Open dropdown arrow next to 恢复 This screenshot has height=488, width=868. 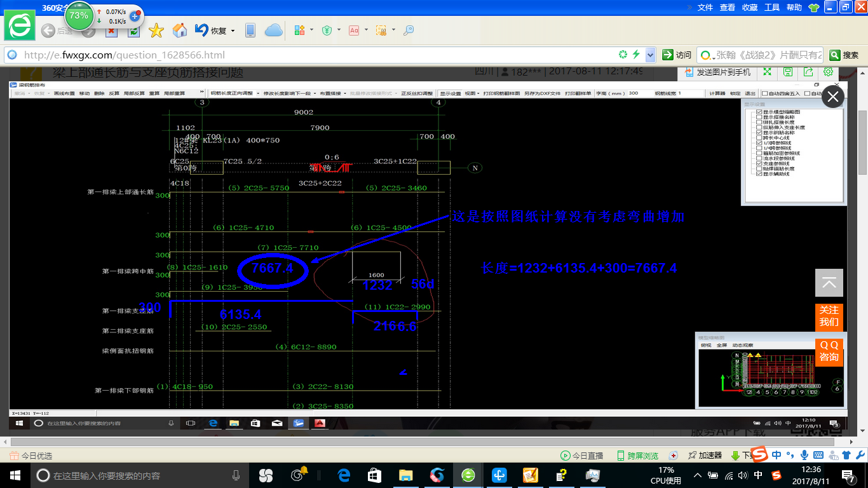[233, 30]
